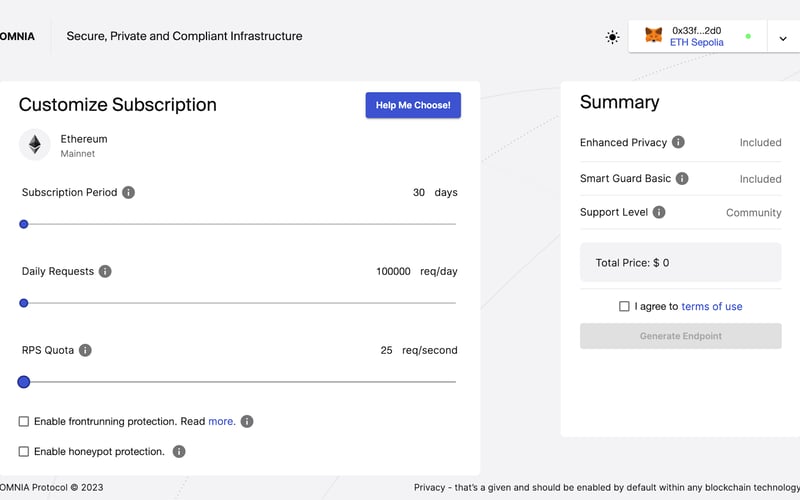800x500 pixels.
Task: Check the agree to terms checkbox
Action: coord(624,307)
